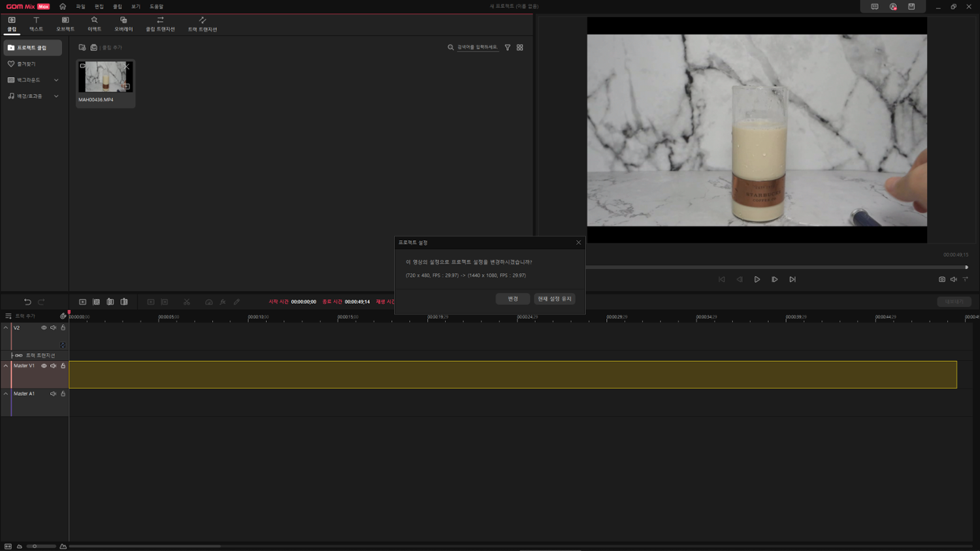980x551 pixels.
Task: Remove MAH00436.MP4 clip with X icon
Action: (x=127, y=66)
